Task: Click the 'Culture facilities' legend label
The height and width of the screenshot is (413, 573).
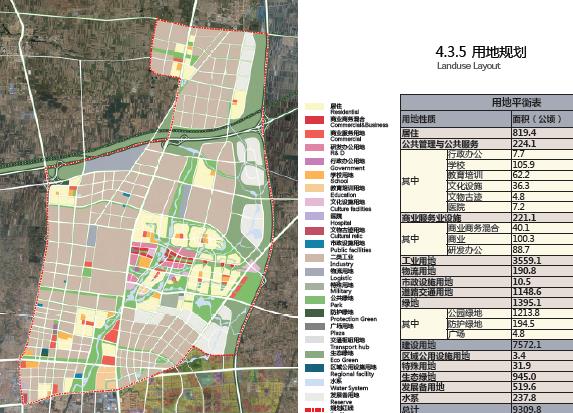Action: click(350, 209)
